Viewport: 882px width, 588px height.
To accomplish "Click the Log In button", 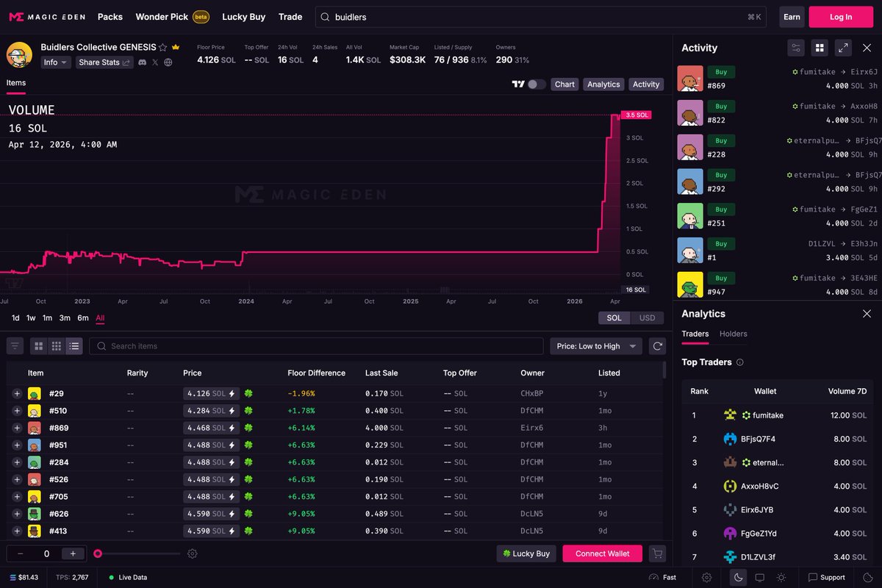I will coord(841,17).
